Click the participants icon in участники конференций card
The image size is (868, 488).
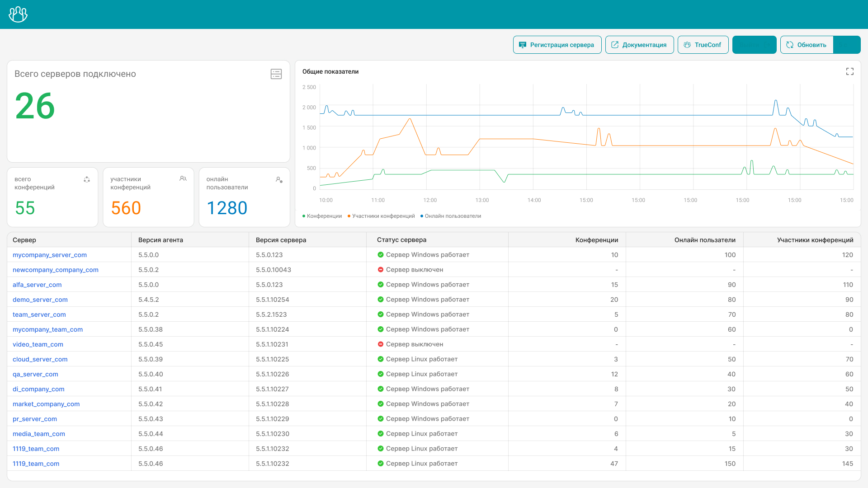click(x=183, y=179)
